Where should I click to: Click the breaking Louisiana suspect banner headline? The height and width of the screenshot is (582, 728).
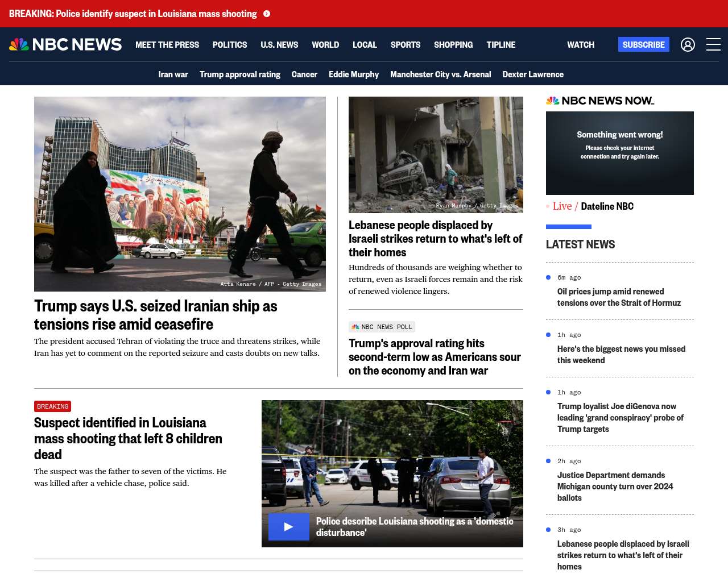(x=133, y=14)
